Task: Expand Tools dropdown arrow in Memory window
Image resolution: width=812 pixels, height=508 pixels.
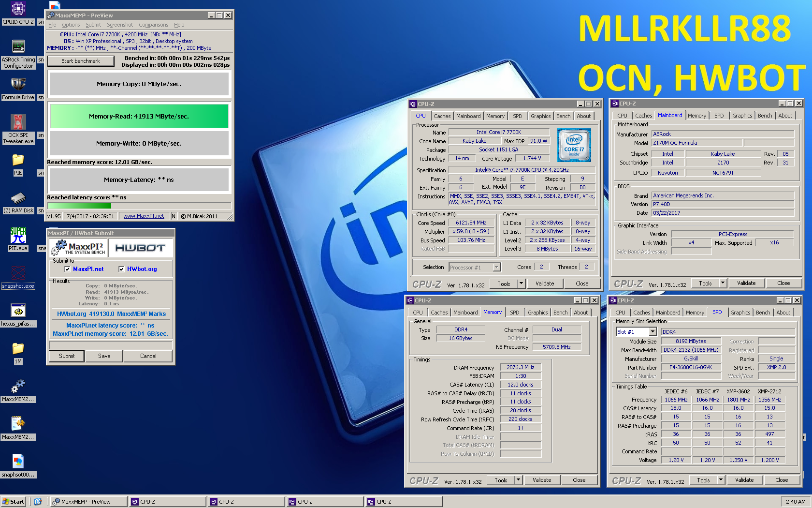Action: 519,480
